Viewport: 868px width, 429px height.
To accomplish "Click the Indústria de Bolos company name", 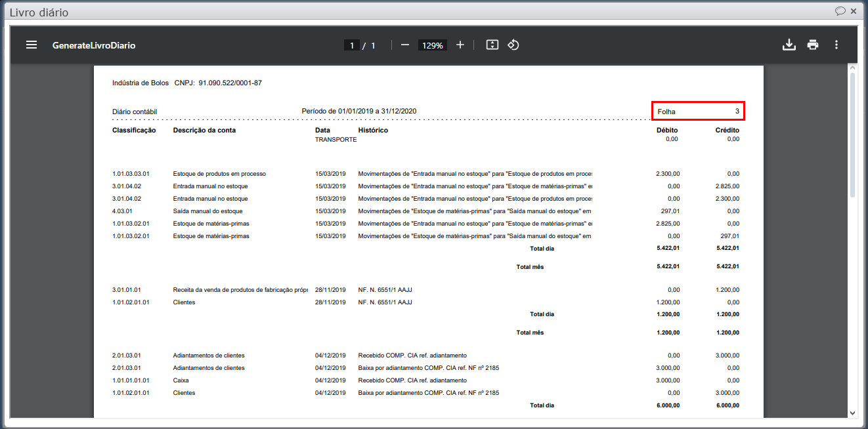I will (141, 83).
